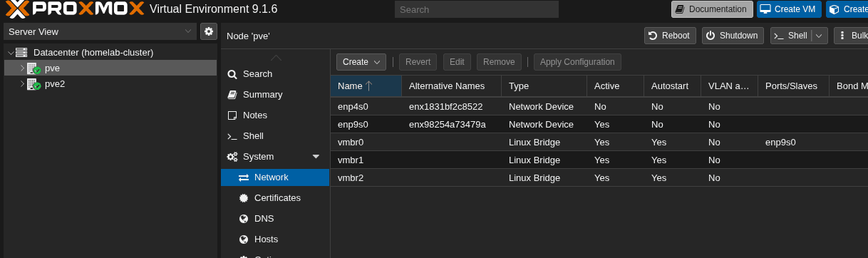Image resolution: width=868 pixels, height=258 pixels.
Task: Click the enp9s0 port of vmbr0
Action: (x=780, y=142)
